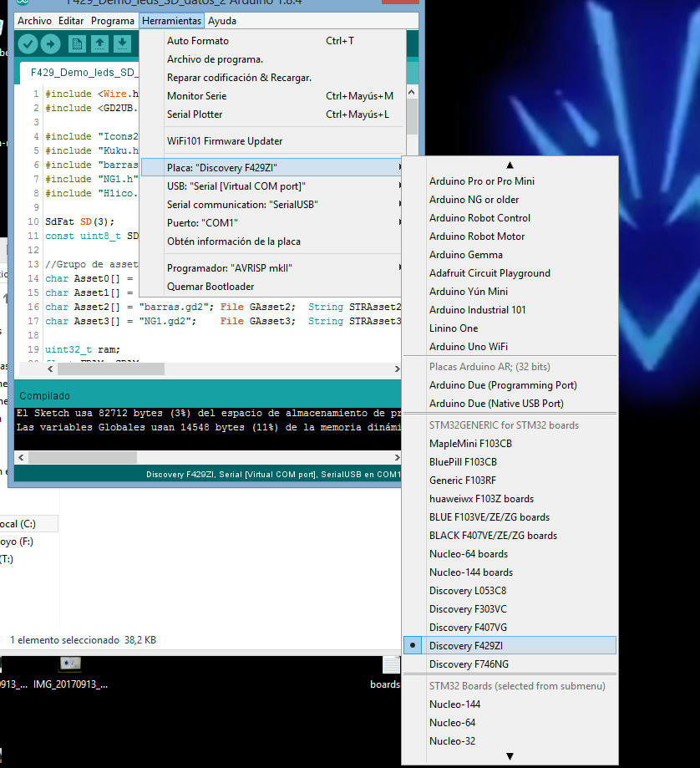Select Linino One board
700x768 pixels.
pos(510,328)
